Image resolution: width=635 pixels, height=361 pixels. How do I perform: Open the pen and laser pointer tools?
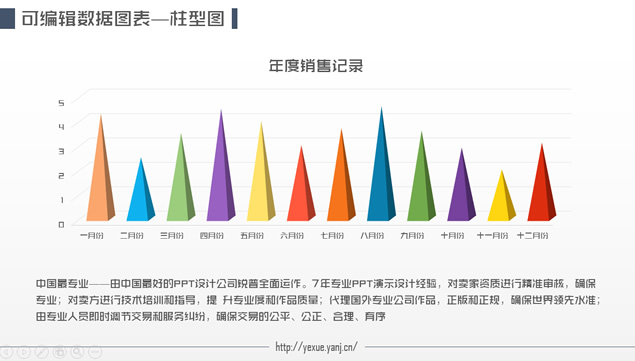(x=42, y=352)
